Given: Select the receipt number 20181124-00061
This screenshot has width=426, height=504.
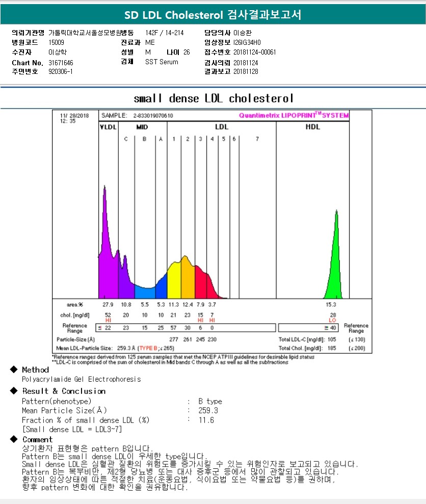Looking at the screenshot, I should (255, 52).
